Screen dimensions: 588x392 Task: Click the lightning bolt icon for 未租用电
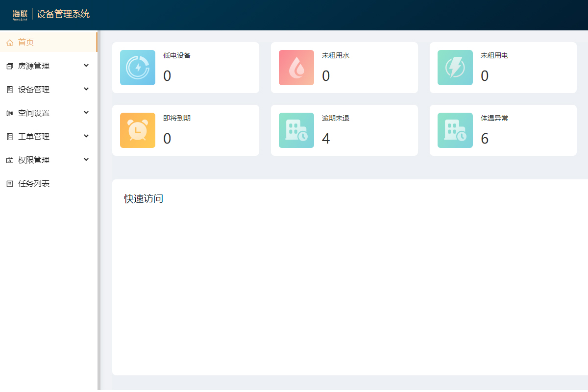coord(455,68)
